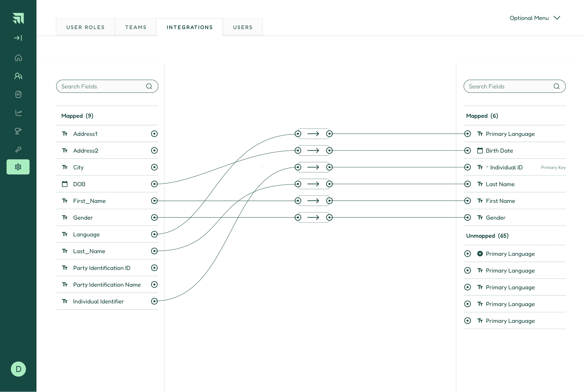Toggle connector node for Party Identification ID
This screenshot has width=584, height=392.
tap(154, 268)
